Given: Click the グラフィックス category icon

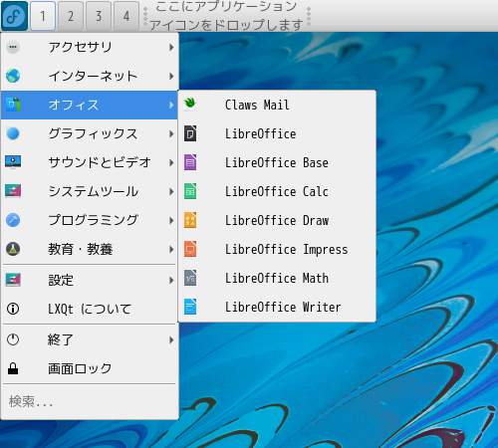Looking at the screenshot, I should [13, 133].
